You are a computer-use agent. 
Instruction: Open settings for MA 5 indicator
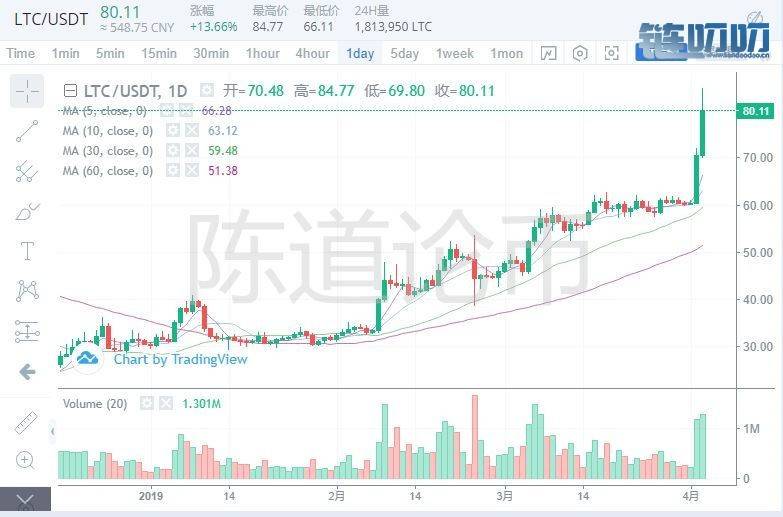coord(167,111)
